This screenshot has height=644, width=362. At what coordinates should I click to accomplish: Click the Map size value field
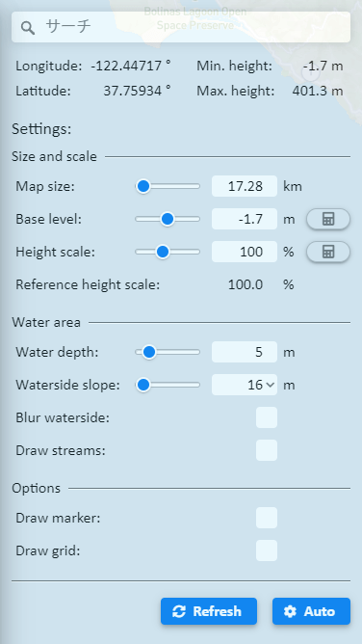click(x=245, y=186)
